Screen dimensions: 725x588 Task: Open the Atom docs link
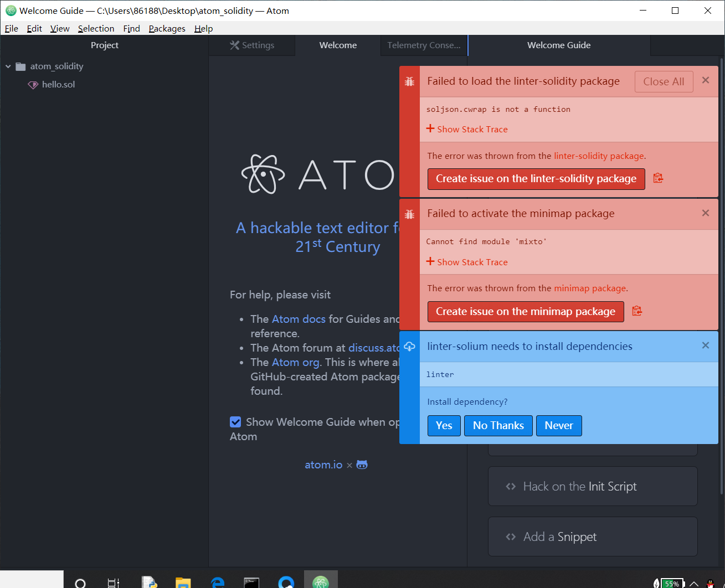coord(299,319)
